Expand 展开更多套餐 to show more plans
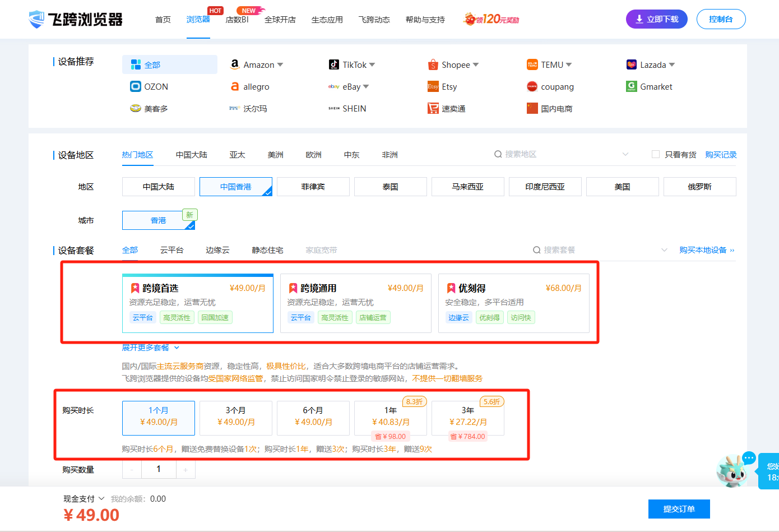Image resolution: width=779 pixels, height=532 pixels. tap(151, 348)
